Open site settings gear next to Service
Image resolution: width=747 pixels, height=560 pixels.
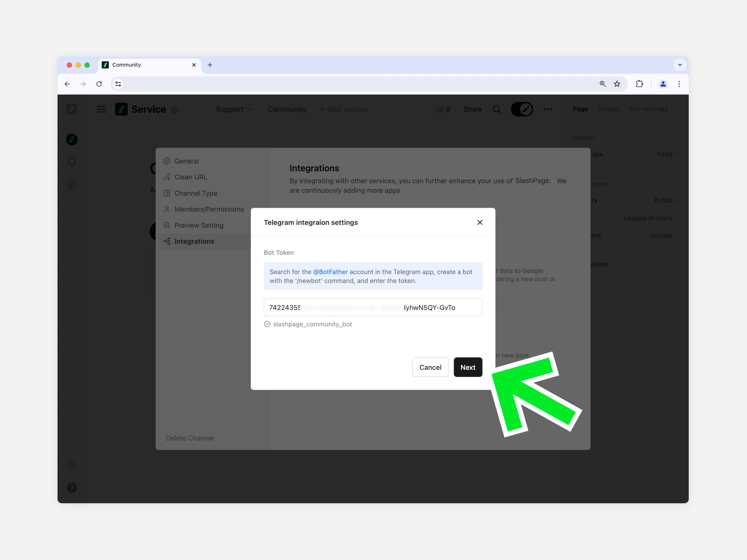(174, 110)
